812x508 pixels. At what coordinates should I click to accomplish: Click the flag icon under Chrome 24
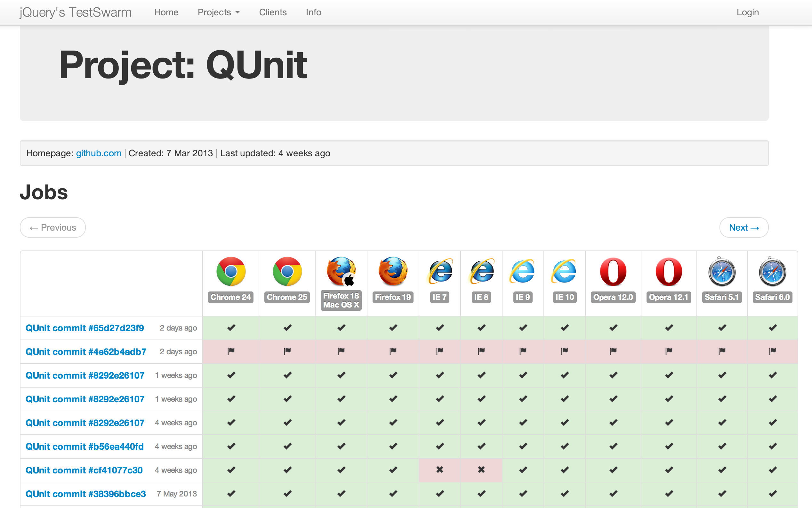pyautogui.click(x=231, y=351)
